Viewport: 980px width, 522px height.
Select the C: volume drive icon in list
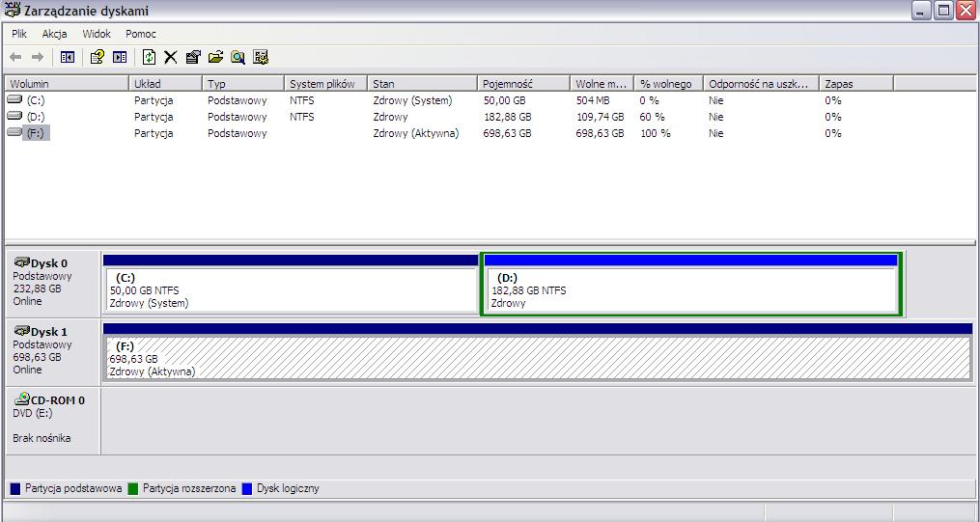[x=14, y=100]
